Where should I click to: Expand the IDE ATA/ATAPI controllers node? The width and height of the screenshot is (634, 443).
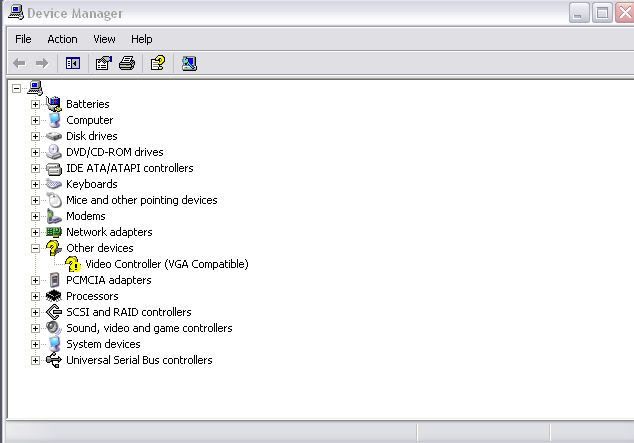(35, 168)
